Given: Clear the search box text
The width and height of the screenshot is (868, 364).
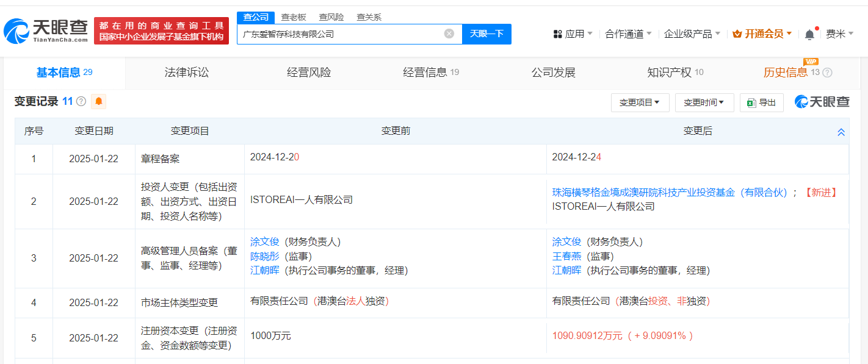Looking at the screenshot, I should (x=449, y=34).
